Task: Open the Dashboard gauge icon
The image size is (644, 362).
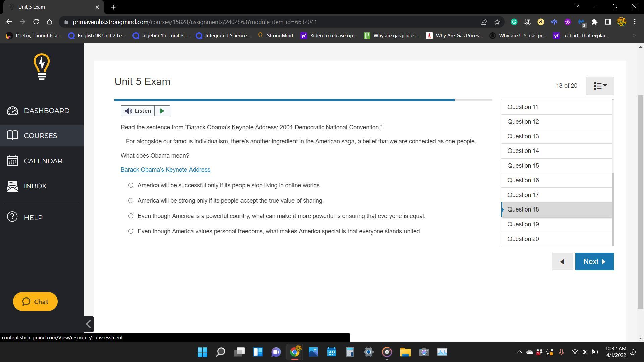Action: click(x=12, y=111)
